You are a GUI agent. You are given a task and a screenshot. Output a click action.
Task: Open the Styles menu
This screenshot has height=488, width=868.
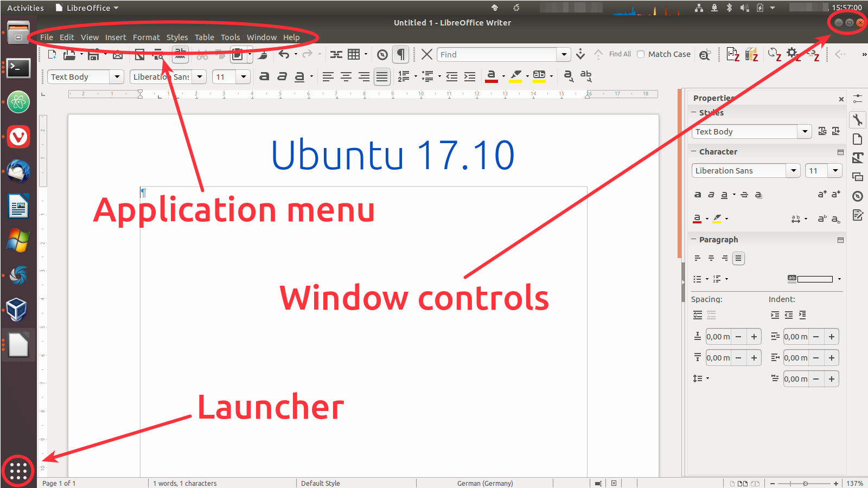pos(177,37)
